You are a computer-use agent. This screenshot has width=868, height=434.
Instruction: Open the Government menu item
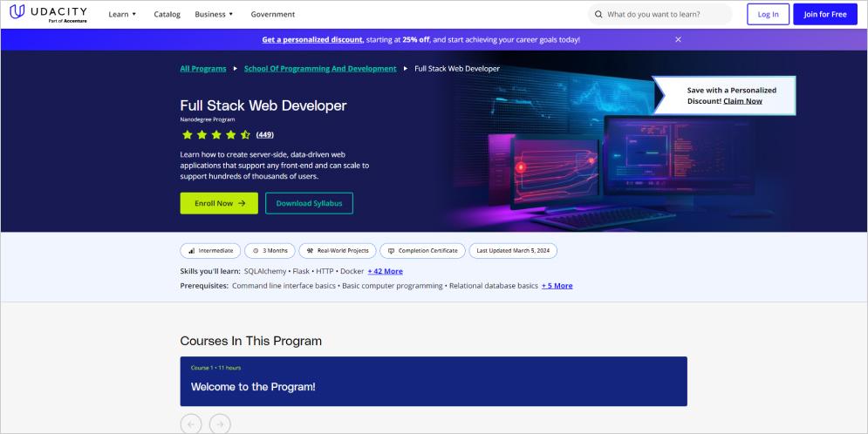(272, 14)
